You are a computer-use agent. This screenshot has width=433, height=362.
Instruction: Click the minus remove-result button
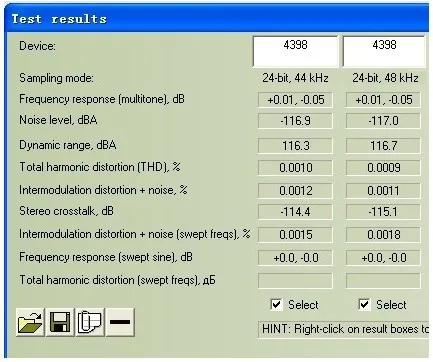pos(120,322)
